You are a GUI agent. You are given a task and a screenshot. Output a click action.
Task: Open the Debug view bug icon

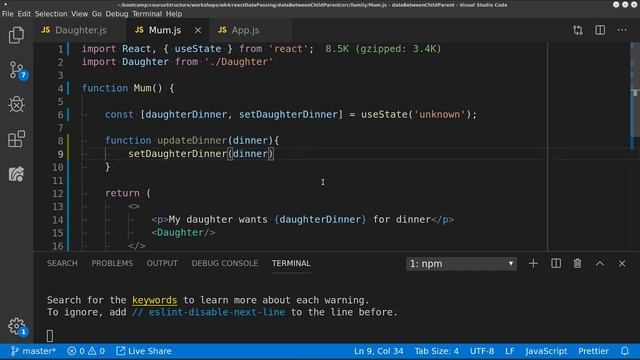(x=16, y=104)
